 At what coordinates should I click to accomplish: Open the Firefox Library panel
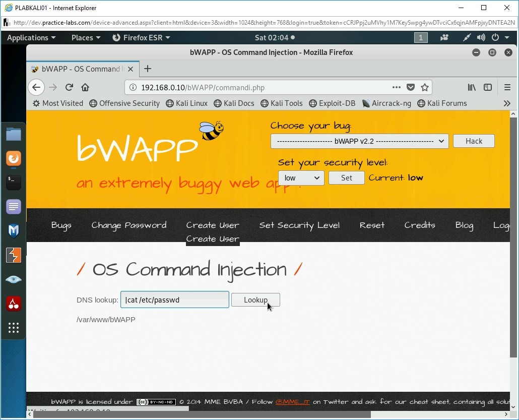(472, 87)
